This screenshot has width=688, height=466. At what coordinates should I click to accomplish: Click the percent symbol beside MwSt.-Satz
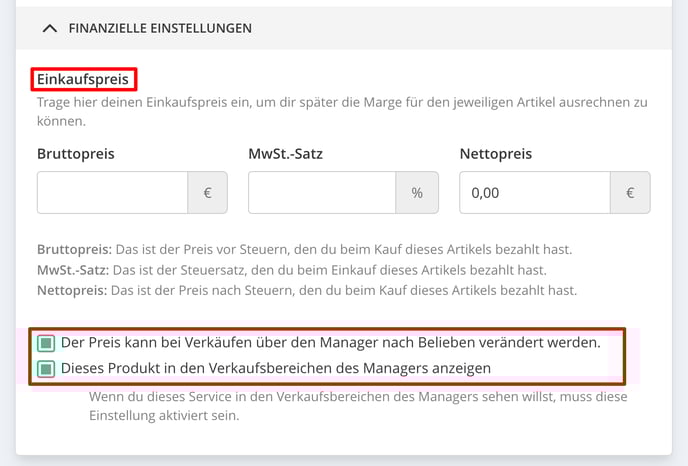417,193
